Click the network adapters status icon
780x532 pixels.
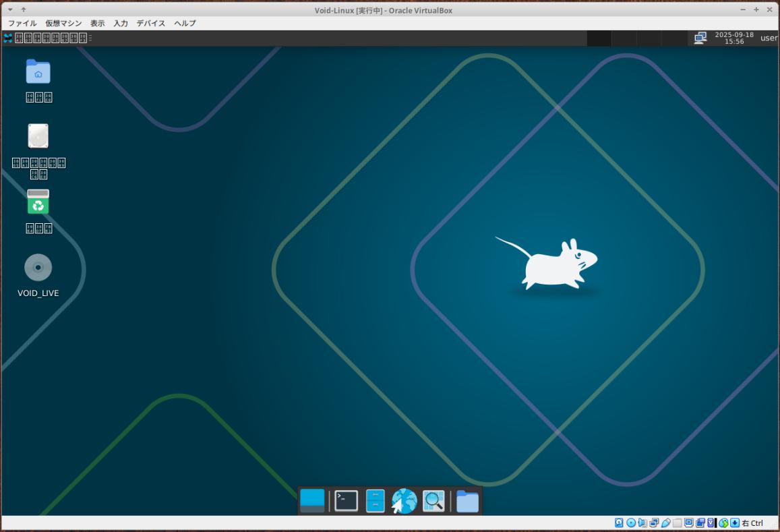654,523
